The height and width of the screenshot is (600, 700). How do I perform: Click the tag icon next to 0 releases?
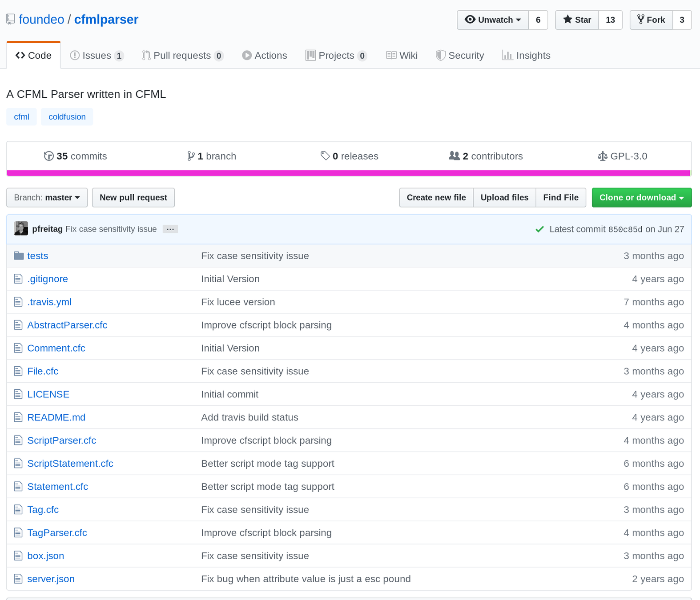325,156
